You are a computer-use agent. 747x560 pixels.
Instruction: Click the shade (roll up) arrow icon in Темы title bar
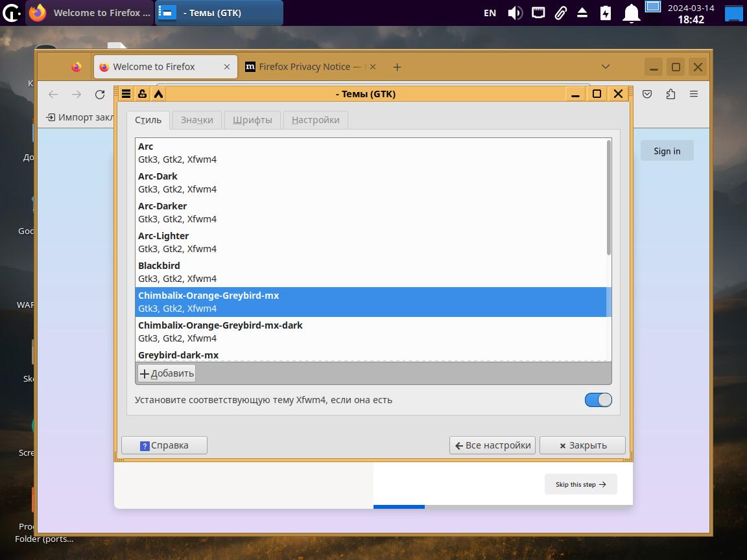pyautogui.click(x=158, y=94)
